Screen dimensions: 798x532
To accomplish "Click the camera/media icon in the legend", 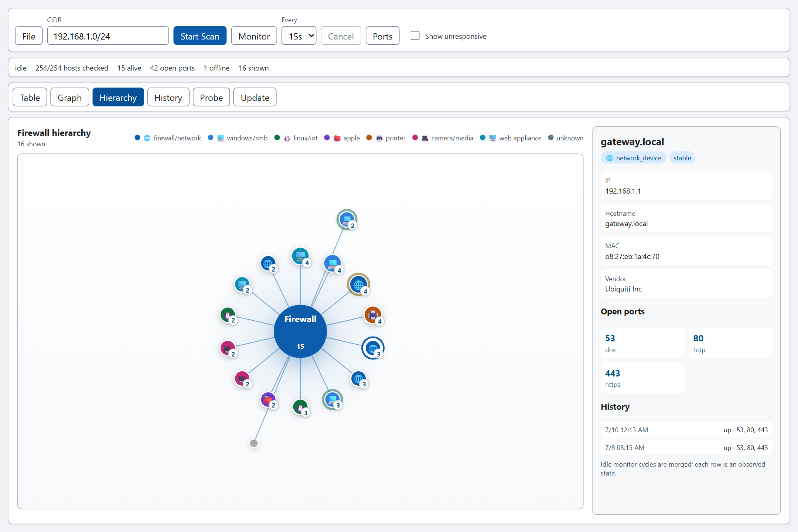I will [x=425, y=138].
